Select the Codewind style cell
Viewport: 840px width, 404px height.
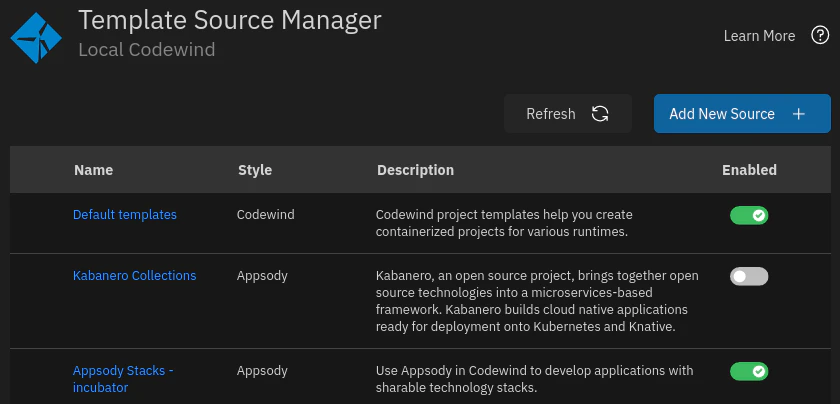[x=266, y=214]
